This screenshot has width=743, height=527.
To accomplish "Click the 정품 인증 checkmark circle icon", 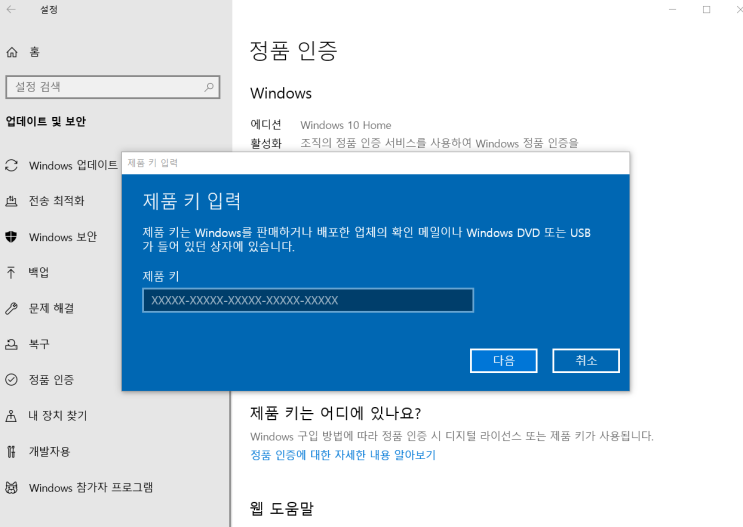I will tap(11, 380).
